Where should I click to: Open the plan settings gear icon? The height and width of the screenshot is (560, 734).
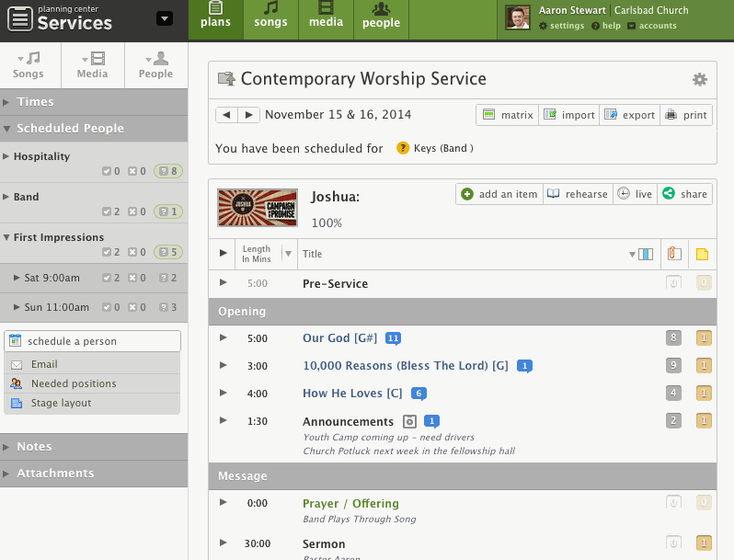click(700, 80)
